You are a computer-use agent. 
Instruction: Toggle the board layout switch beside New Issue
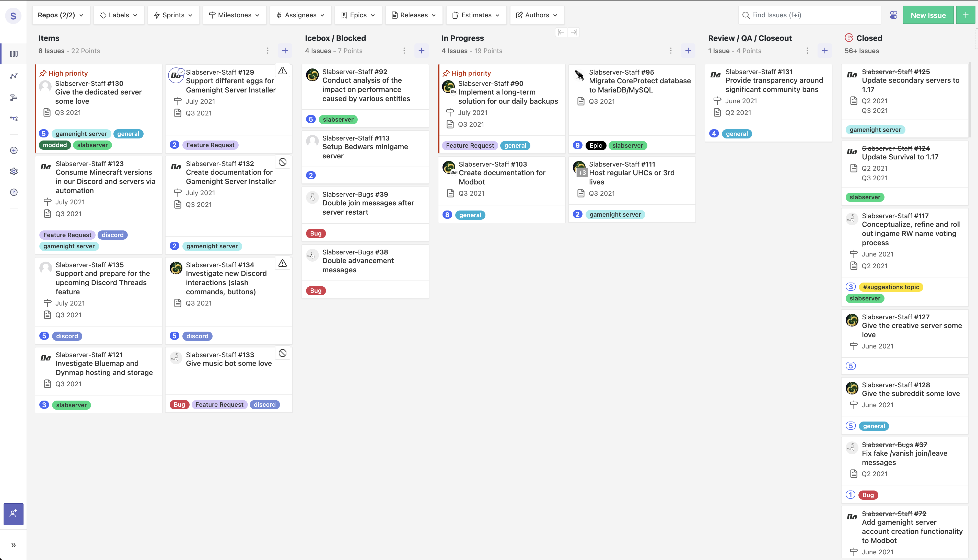coord(893,15)
